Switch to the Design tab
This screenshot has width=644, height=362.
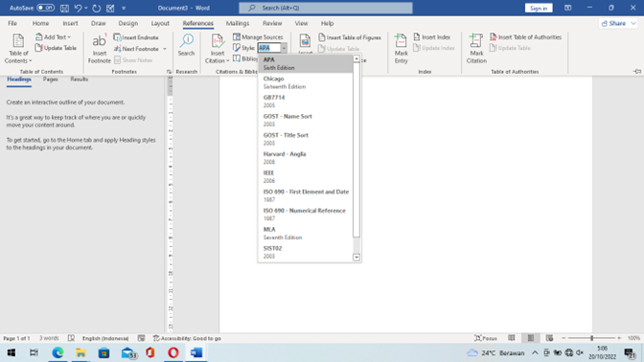click(128, 23)
